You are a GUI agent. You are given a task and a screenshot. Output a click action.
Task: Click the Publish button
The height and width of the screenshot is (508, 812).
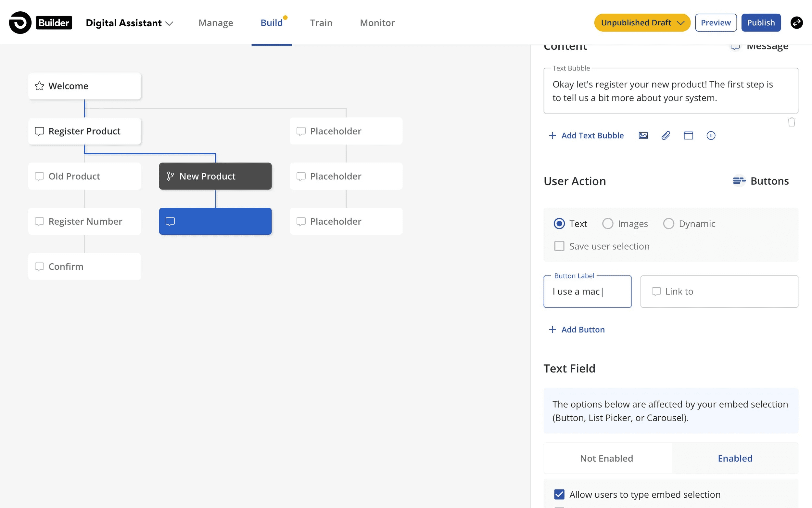761,23
